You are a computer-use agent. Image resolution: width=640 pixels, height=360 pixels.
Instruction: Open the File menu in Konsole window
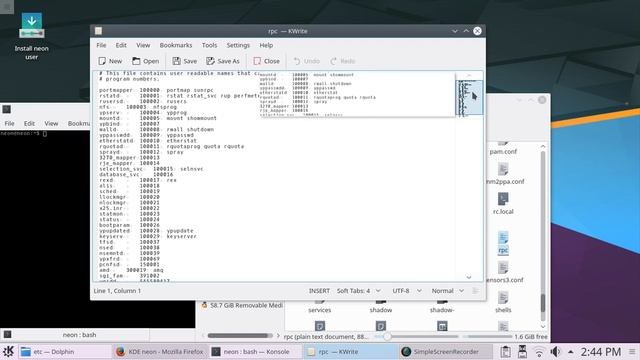[9, 123]
